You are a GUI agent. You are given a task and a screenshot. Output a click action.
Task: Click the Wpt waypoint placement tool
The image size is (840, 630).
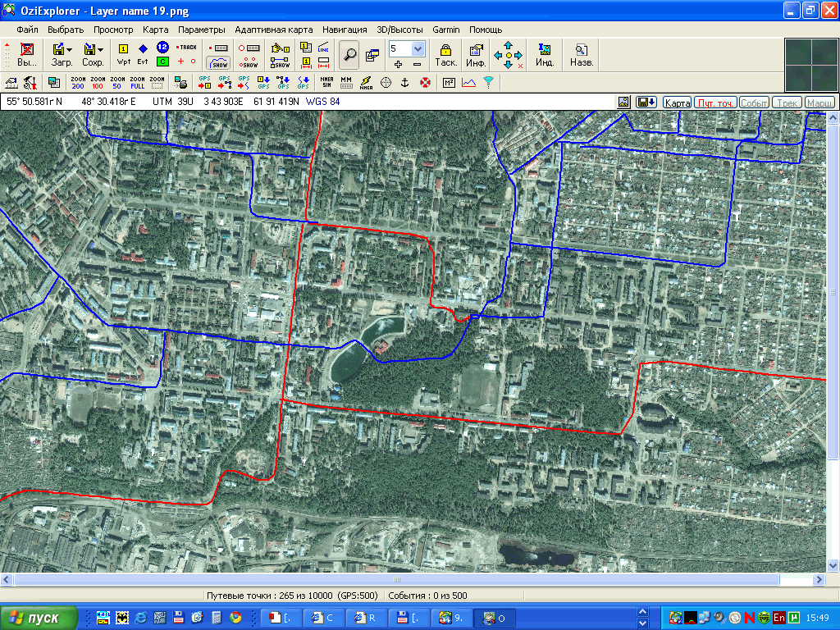(x=124, y=54)
